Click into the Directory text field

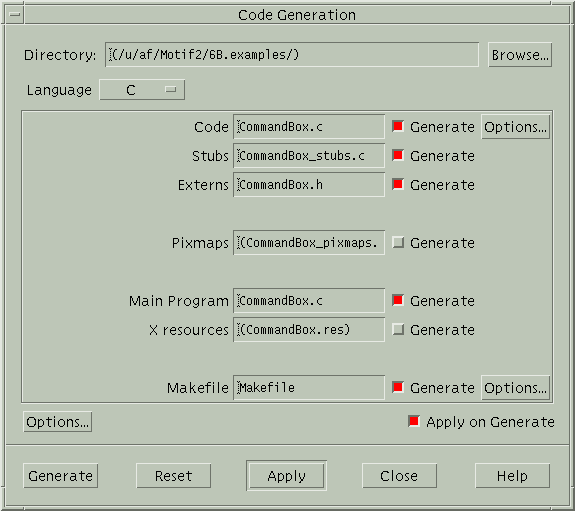click(292, 55)
